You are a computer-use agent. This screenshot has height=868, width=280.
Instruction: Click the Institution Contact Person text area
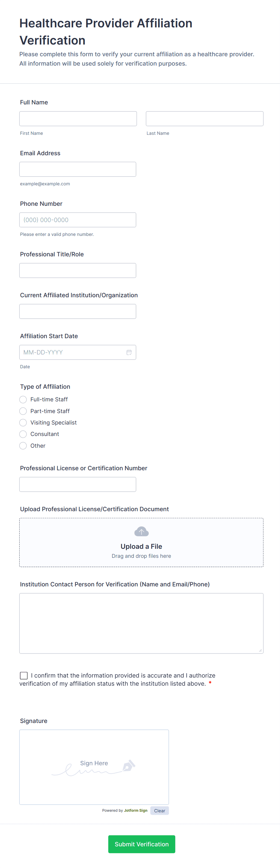pyautogui.click(x=141, y=623)
